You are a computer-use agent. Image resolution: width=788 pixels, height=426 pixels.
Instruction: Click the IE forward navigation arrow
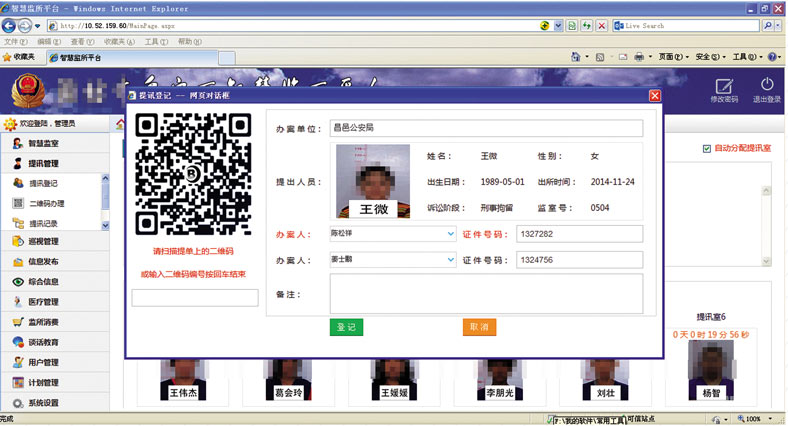pos(25,25)
